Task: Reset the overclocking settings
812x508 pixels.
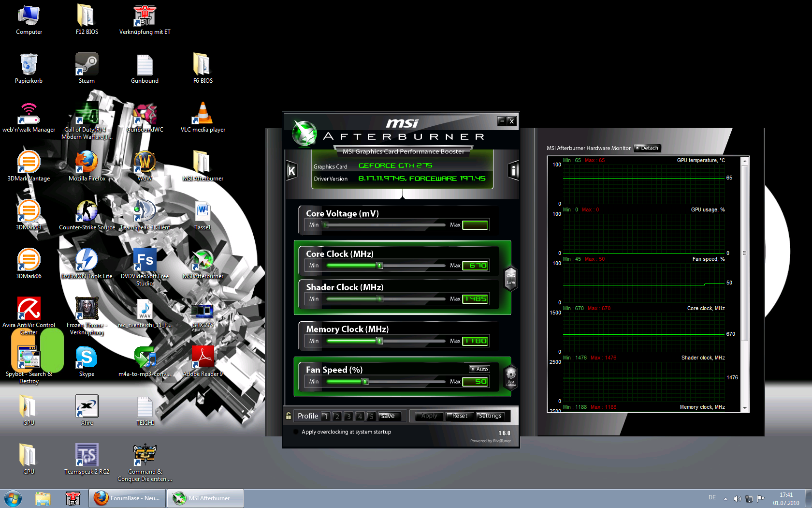Action: pyautogui.click(x=460, y=416)
